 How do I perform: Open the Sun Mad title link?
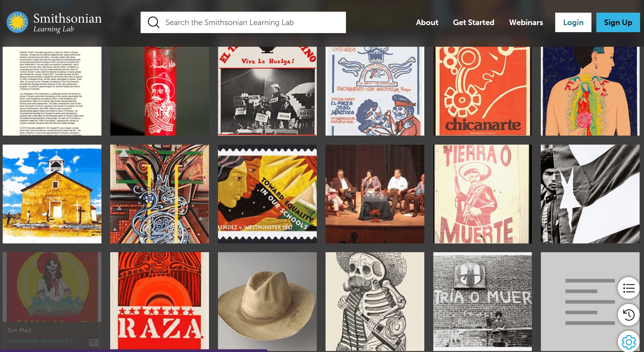[x=19, y=330]
